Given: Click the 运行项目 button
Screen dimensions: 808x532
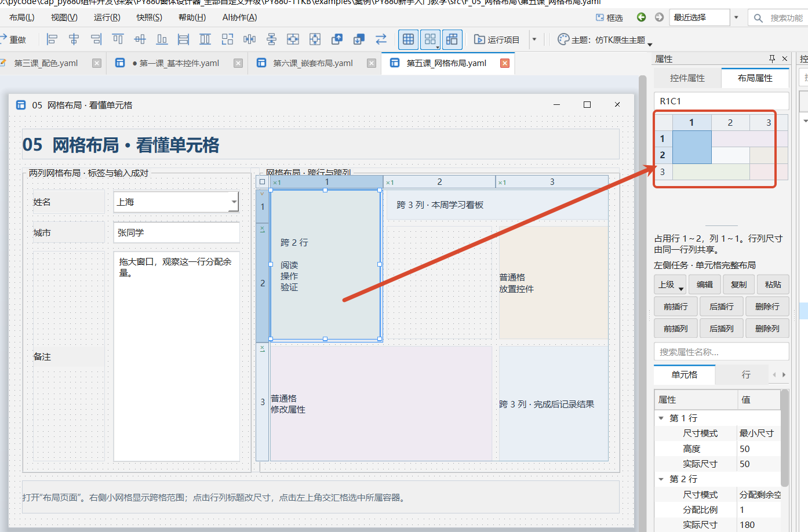Looking at the screenshot, I should click(497, 39).
